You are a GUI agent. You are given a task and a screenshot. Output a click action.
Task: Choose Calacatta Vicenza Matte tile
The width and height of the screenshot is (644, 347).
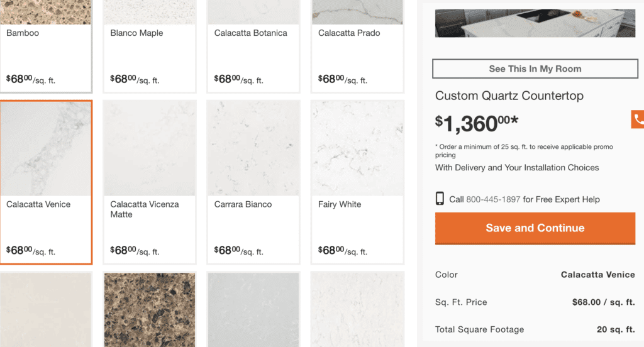point(150,182)
